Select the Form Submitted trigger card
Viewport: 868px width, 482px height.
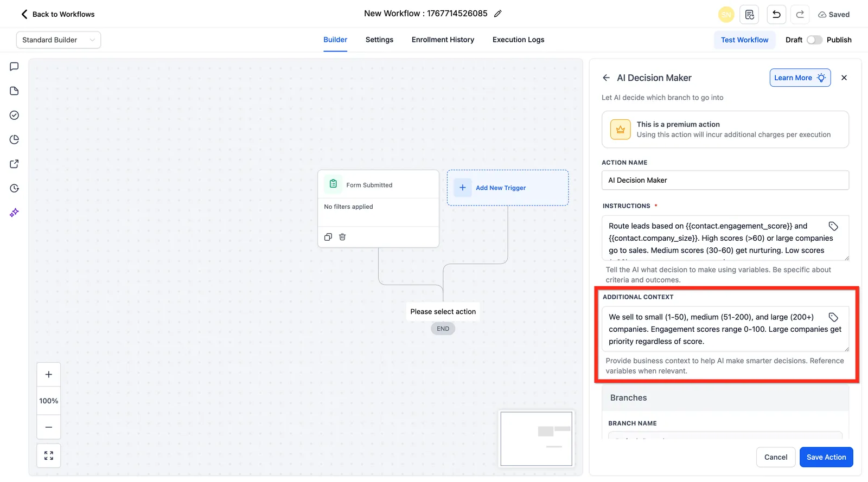point(378,209)
